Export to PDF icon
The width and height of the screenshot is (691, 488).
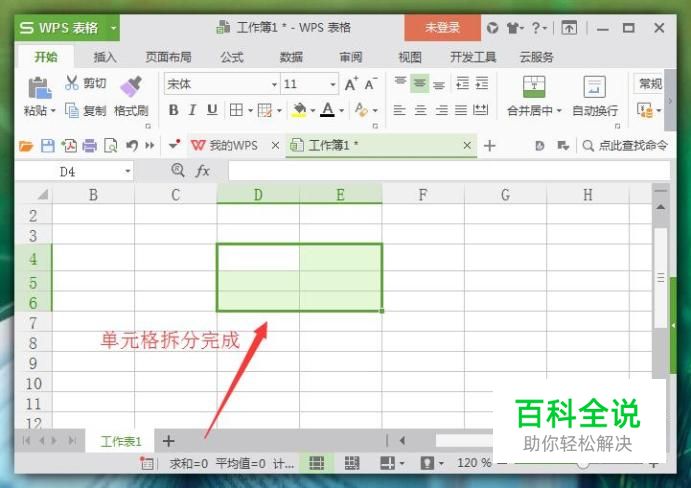pyautogui.click(x=69, y=145)
